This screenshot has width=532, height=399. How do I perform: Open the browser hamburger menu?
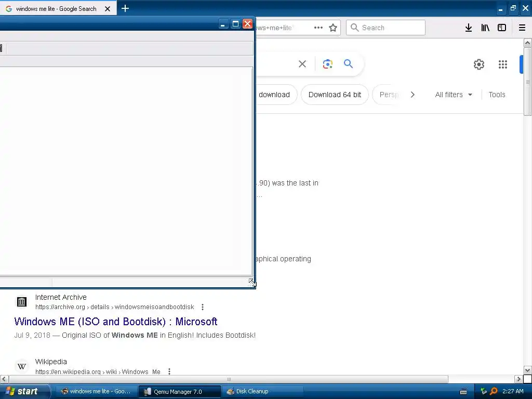pos(522,28)
